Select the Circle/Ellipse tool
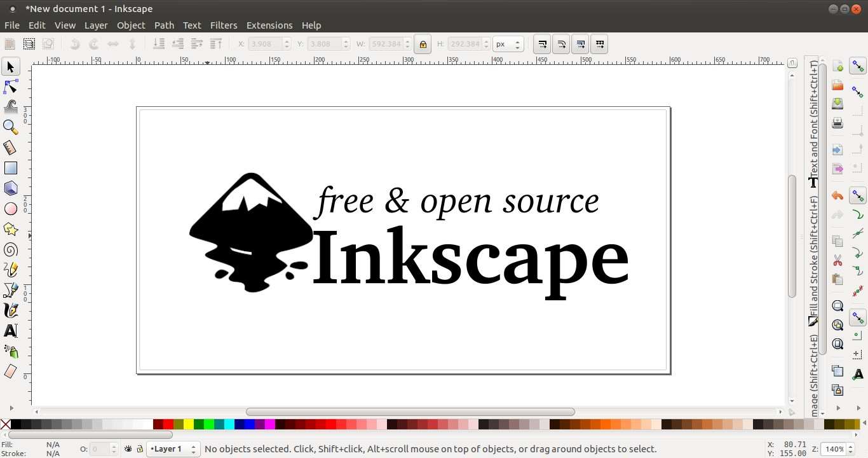 point(11,209)
